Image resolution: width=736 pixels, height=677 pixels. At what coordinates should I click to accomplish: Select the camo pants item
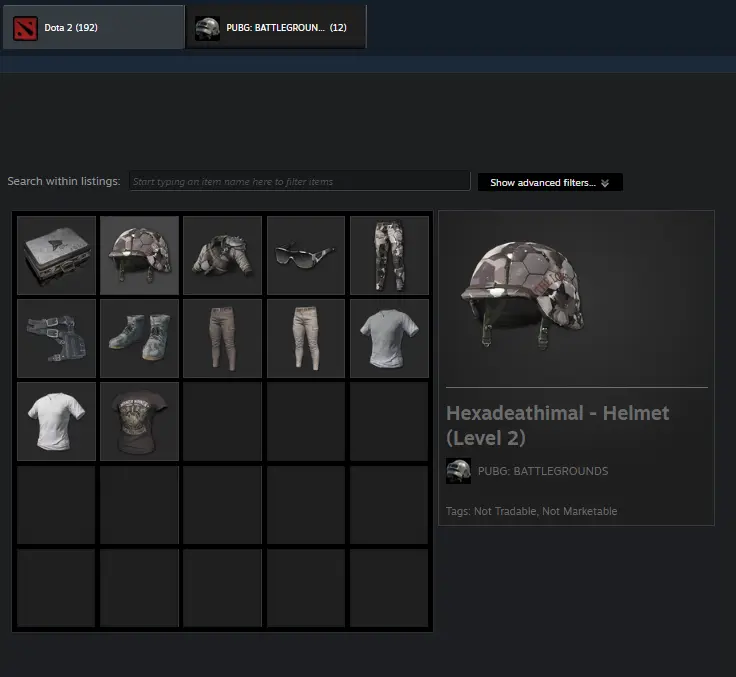point(389,255)
